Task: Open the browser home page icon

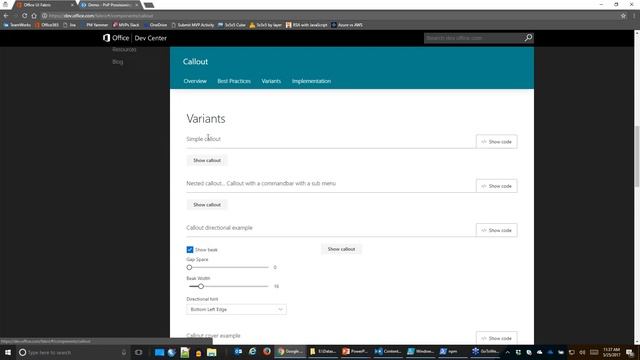Action: point(34,16)
